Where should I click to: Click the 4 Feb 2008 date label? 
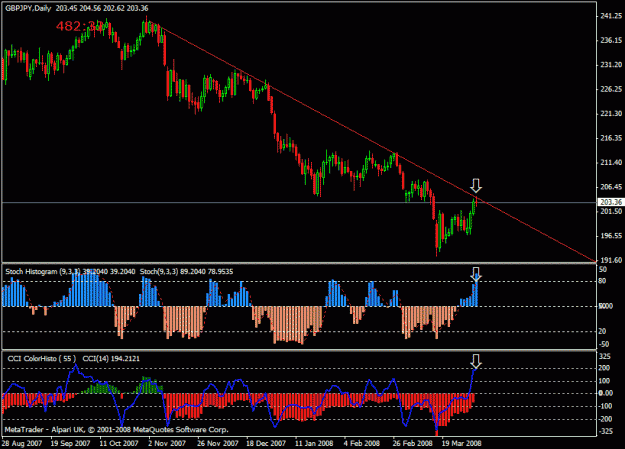pos(362,443)
